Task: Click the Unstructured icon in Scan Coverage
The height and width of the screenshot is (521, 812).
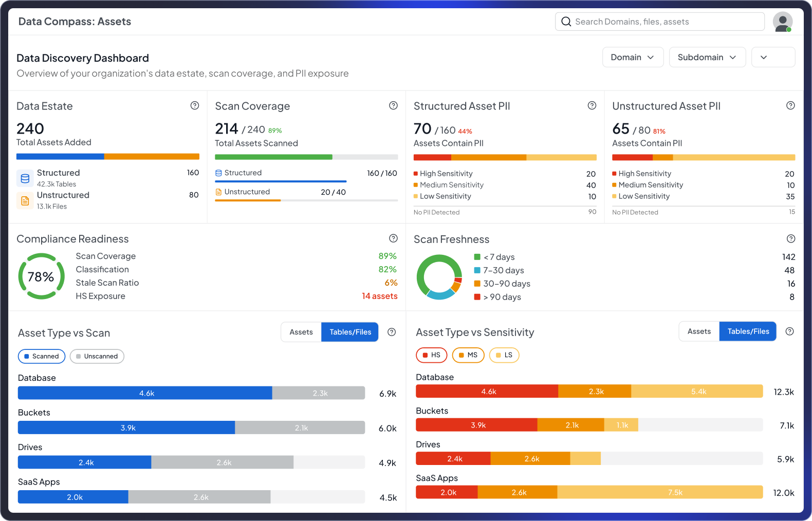Action: click(x=218, y=192)
